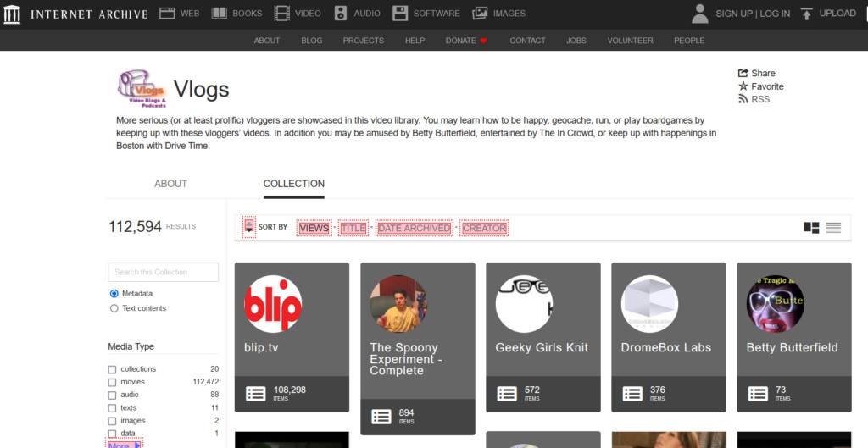Screen dimensions: 868x448
Task: Click the 112,472 movies count
Action: tap(205, 382)
